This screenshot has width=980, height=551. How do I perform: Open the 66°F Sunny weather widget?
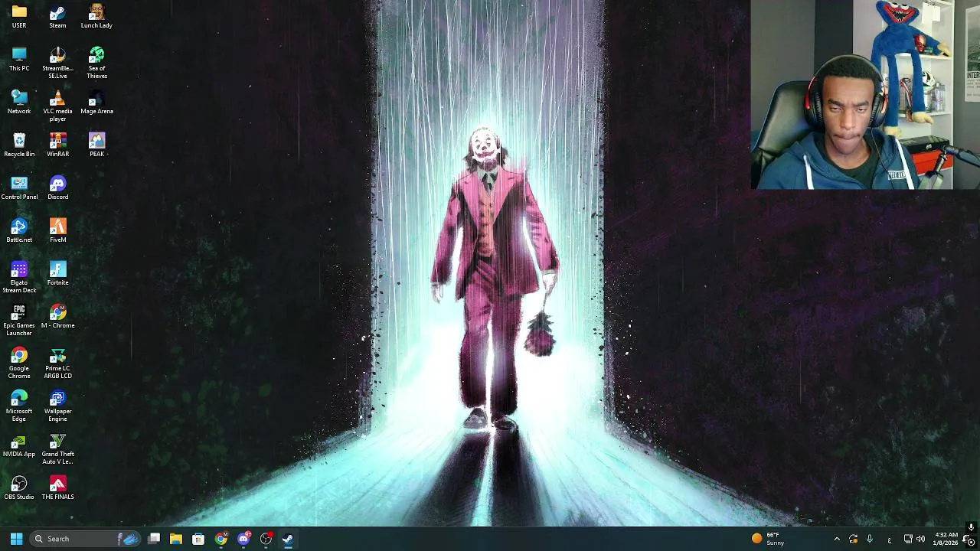pos(769,539)
